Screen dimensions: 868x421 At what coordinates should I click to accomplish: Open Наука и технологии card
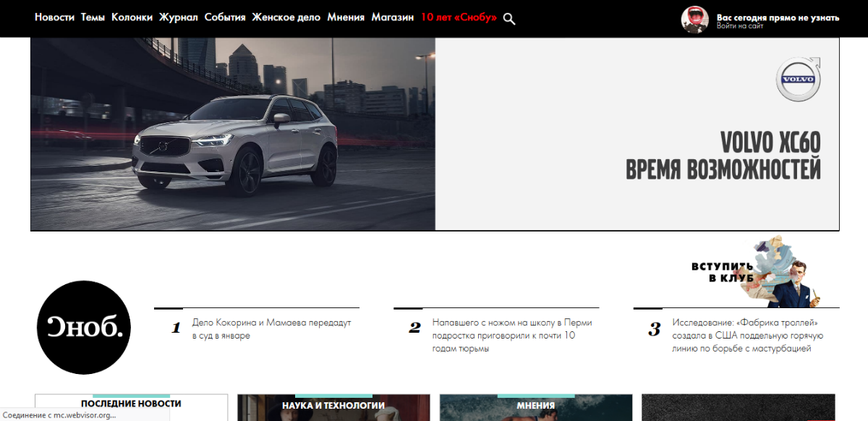click(333, 406)
